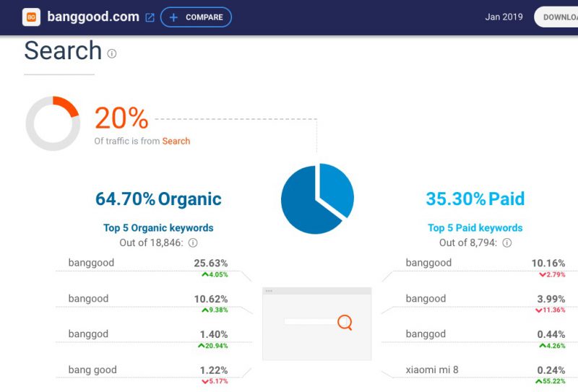The image size is (578, 392).
Task: Click paid keyword xiaomi mi 8
Action: 432,370
